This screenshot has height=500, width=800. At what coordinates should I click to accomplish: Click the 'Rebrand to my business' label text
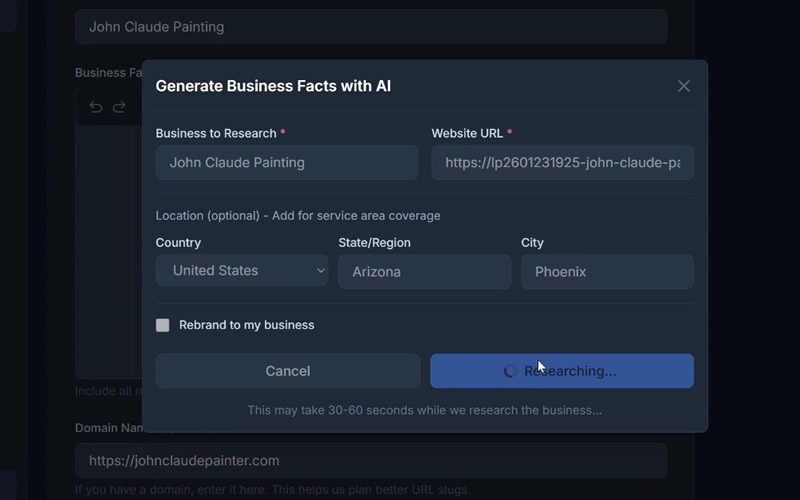(246, 325)
